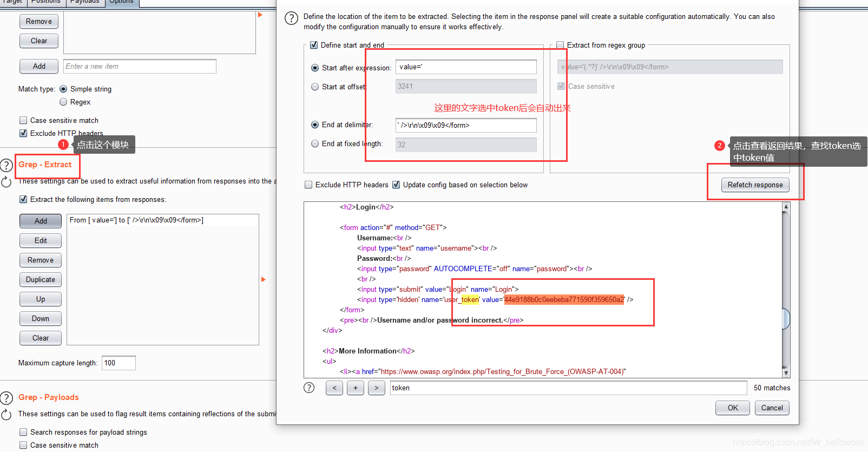Switch to the Options tab
The height and width of the screenshot is (452, 868).
pyautogui.click(x=121, y=2)
